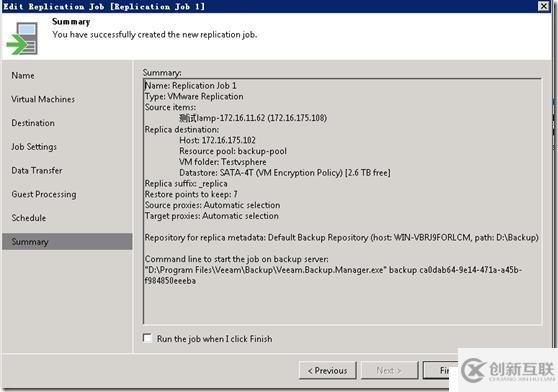Click the 'Host: 172.16.175.102' line

(217, 140)
